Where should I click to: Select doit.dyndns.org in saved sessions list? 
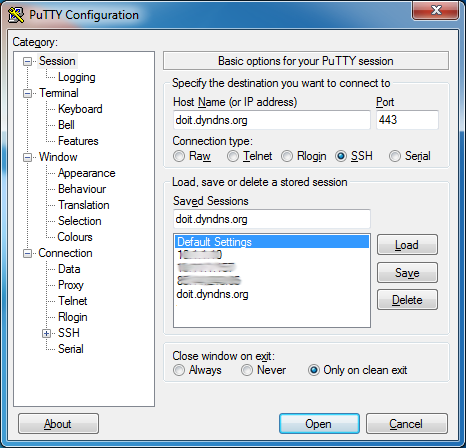[x=272, y=294]
